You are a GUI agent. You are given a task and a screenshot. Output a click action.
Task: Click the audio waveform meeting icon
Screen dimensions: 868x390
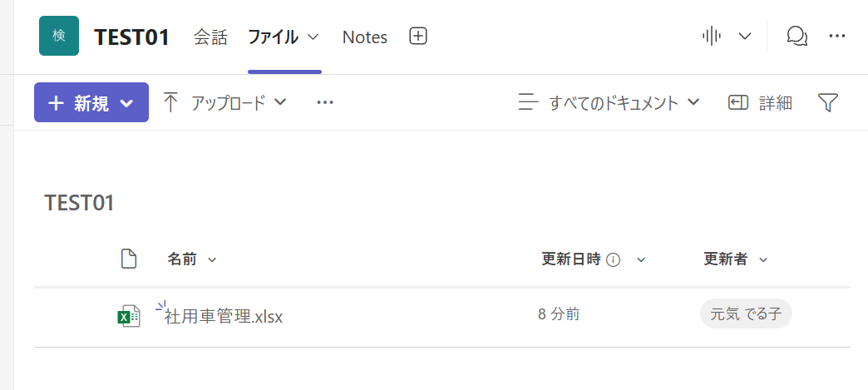point(712,36)
